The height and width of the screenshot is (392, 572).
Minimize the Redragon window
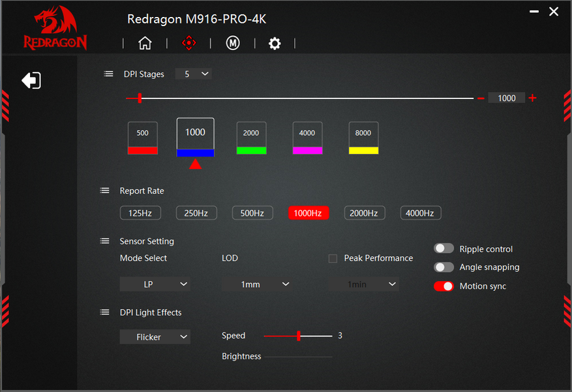tap(534, 12)
